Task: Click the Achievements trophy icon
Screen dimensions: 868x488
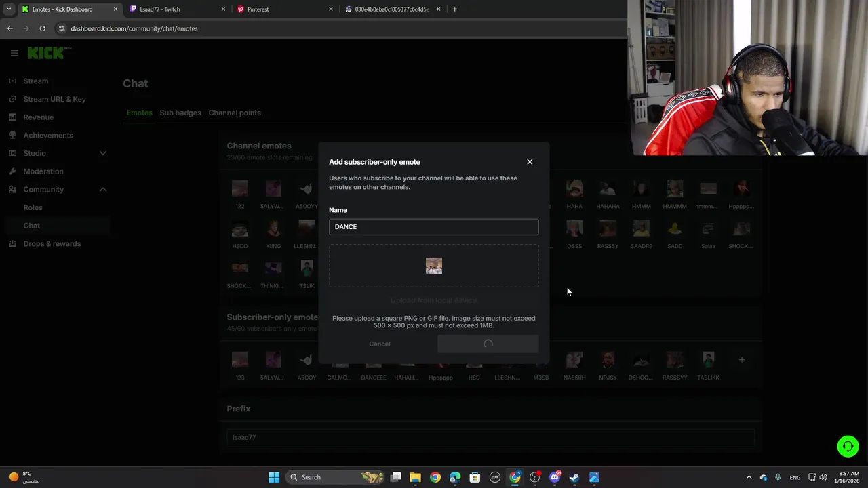Action: [x=12, y=136]
